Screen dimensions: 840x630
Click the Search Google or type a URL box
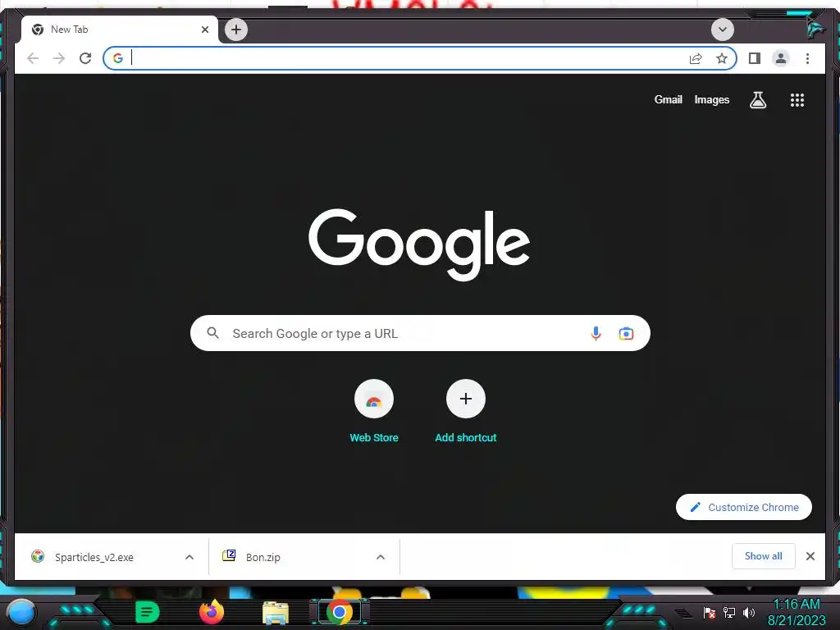420,333
